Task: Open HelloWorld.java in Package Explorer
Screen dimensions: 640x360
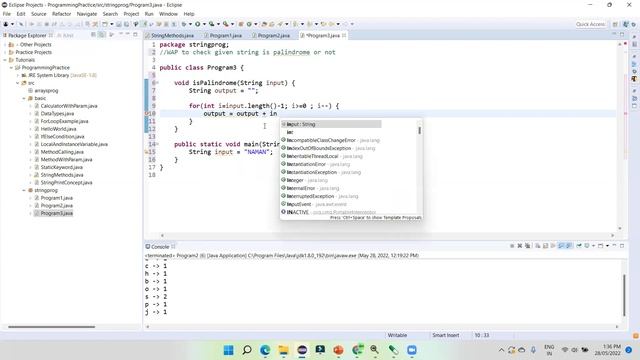Action: pos(58,129)
